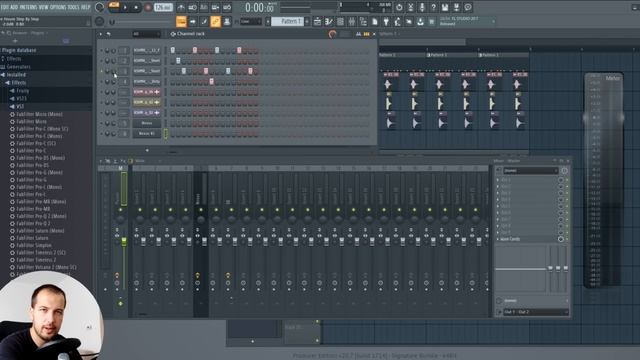Open the shop cart icon
This screenshot has width=640, height=360.
pyautogui.click(x=431, y=22)
